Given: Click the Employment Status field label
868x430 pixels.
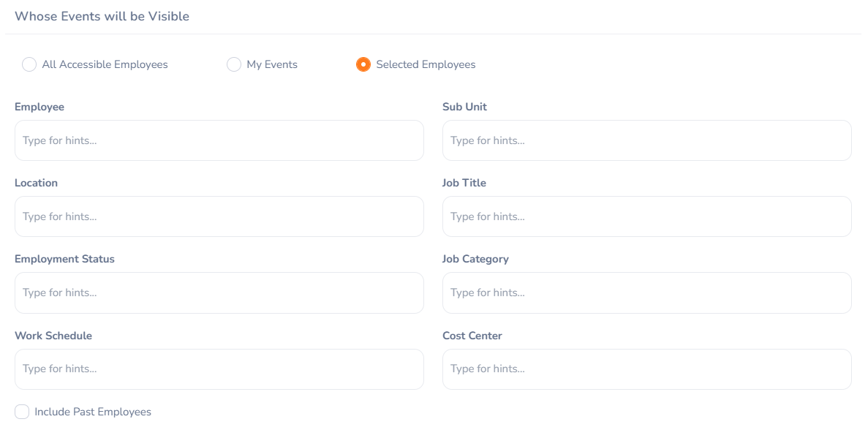Looking at the screenshot, I should 64,259.
